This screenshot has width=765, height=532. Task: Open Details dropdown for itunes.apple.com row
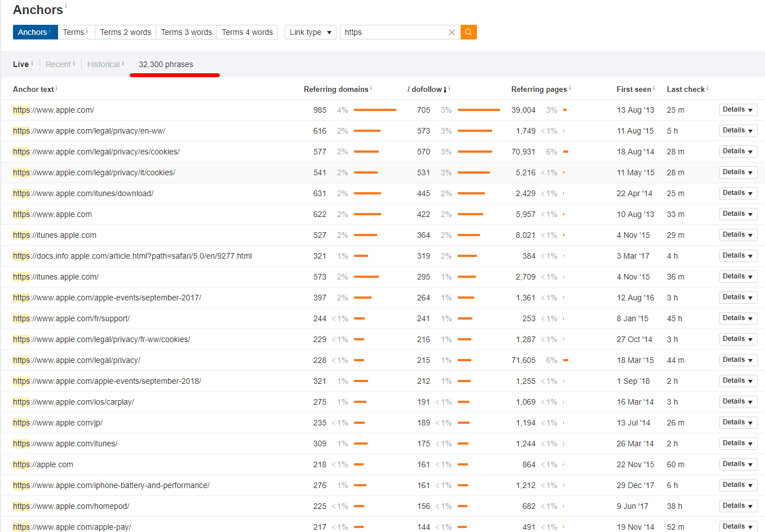pyautogui.click(x=737, y=234)
